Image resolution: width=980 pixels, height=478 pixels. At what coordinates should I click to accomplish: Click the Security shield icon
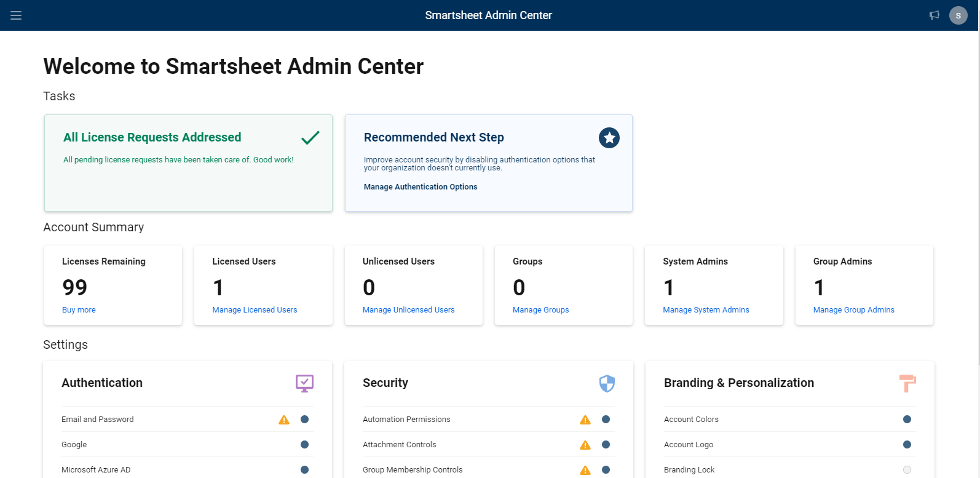(607, 383)
